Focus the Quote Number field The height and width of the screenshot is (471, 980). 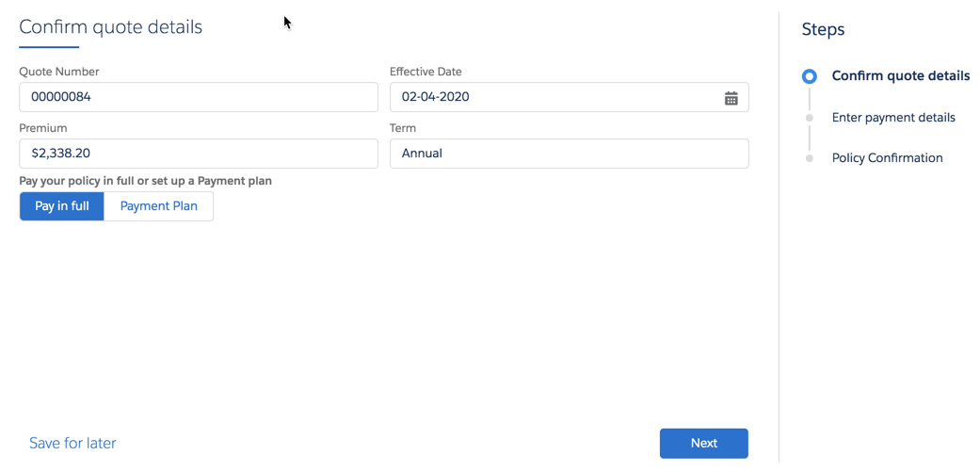click(x=199, y=98)
